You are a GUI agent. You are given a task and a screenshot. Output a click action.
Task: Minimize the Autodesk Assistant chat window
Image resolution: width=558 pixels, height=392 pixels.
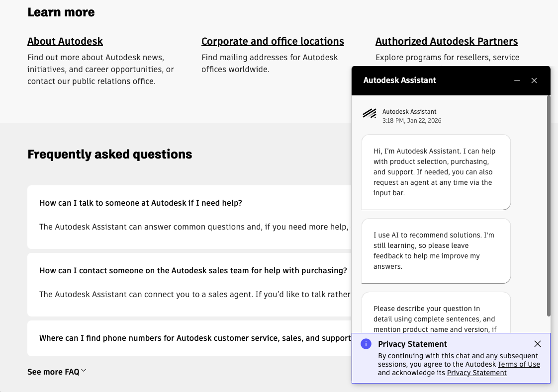pyautogui.click(x=517, y=80)
